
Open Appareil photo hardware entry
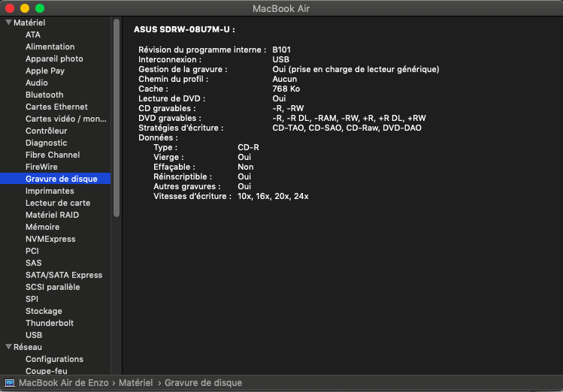click(x=54, y=59)
